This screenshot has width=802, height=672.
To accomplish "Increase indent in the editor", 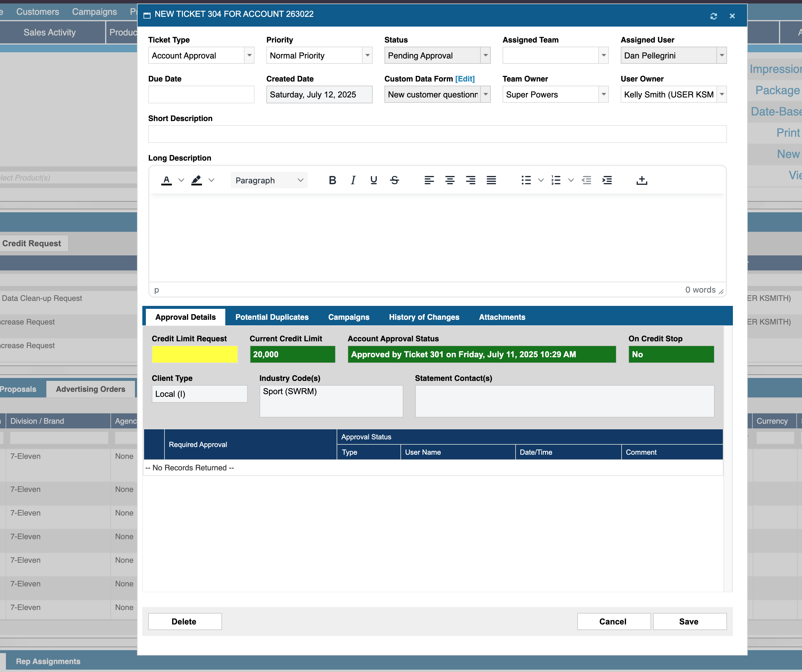I will 607,180.
